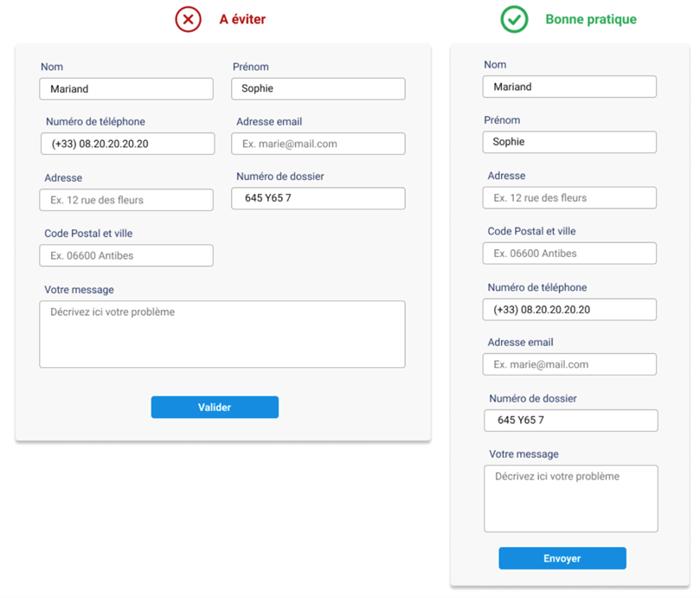Select the 'A éviter' heading label

[x=241, y=19]
